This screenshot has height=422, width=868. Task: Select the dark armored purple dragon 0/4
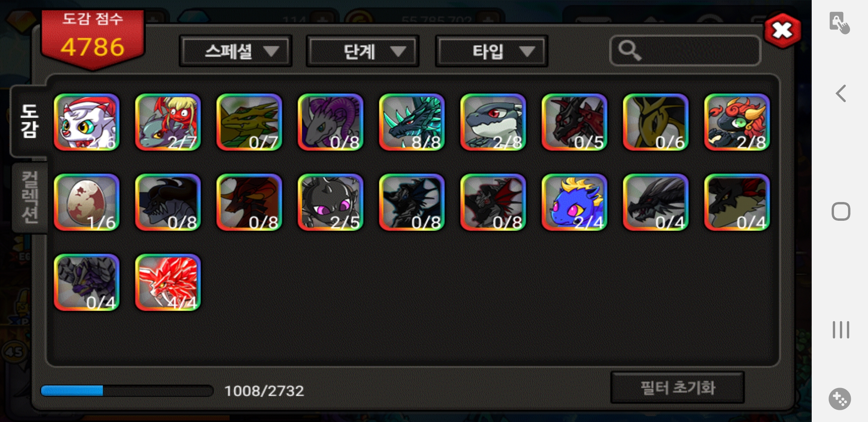point(86,282)
